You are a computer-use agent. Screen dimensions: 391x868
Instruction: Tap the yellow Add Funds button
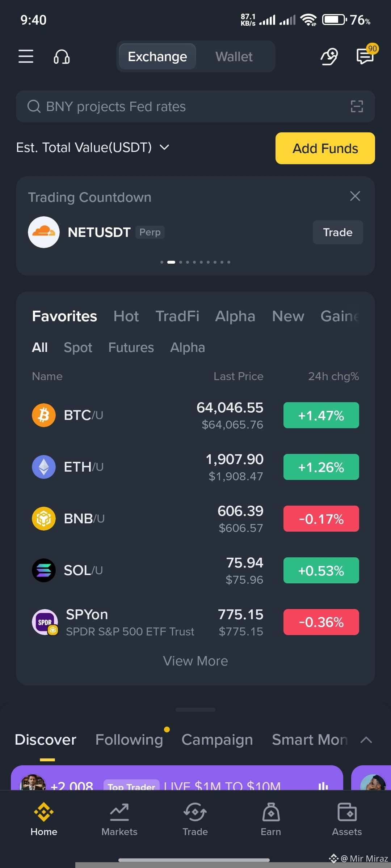(x=325, y=148)
